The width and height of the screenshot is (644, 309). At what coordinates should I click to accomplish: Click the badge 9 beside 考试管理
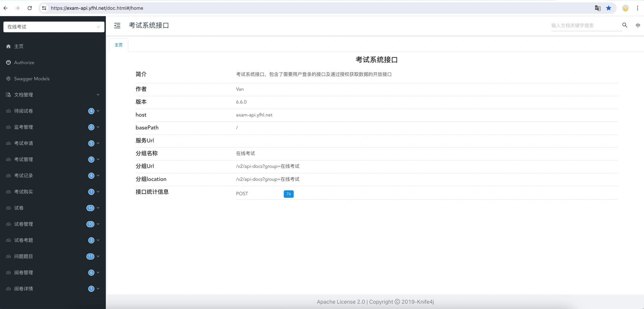coord(91,160)
